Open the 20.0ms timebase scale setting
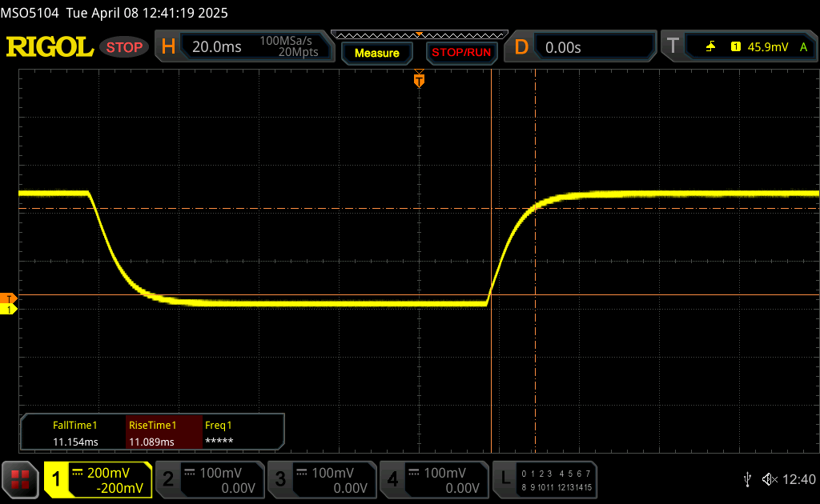The height and width of the screenshot is (504, 820). [x=216, y=47]
